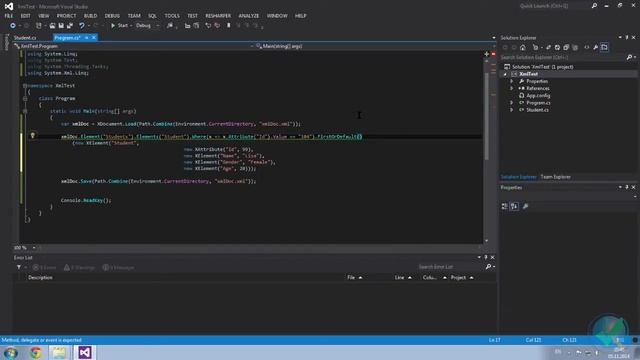Collapse the class Program code block

point(25,98)
